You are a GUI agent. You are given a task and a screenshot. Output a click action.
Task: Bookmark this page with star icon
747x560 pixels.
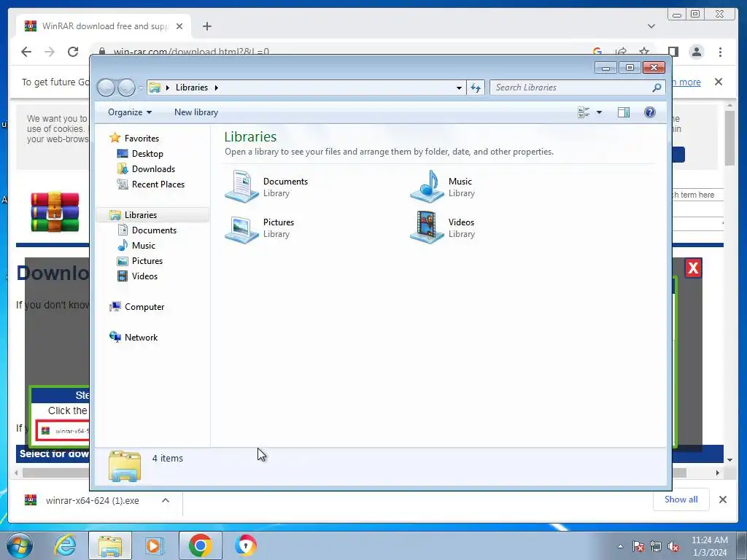click(x=644, y=51)
